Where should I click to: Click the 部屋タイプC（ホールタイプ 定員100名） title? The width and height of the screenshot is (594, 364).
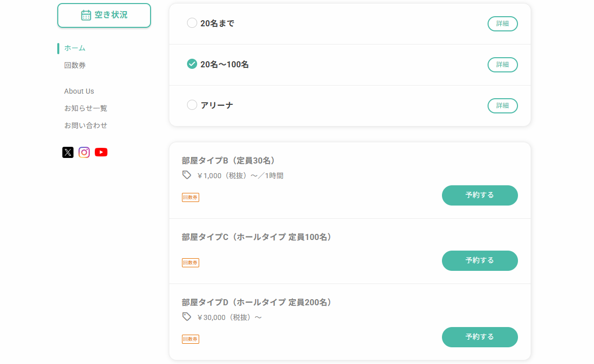(x=257, y=237)
